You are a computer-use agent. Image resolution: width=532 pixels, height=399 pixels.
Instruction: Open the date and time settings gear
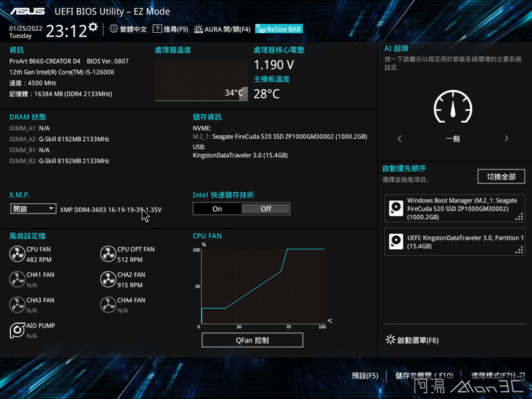click(93, 26)
